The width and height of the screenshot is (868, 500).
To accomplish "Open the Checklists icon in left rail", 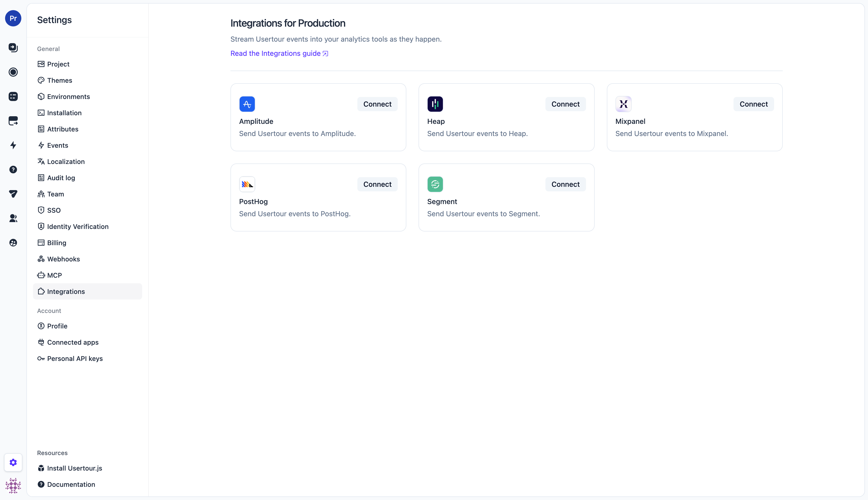I will (x=13, y=96).
